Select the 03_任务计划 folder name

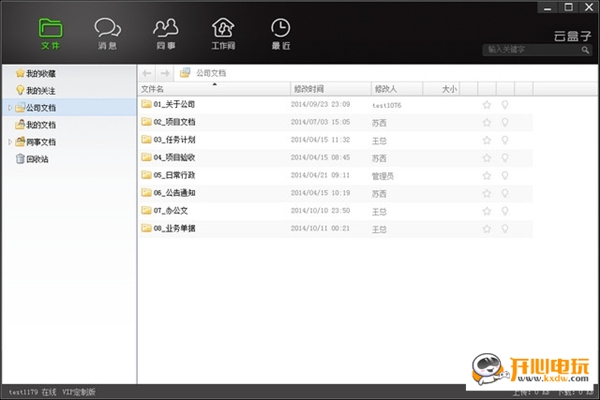174,139
